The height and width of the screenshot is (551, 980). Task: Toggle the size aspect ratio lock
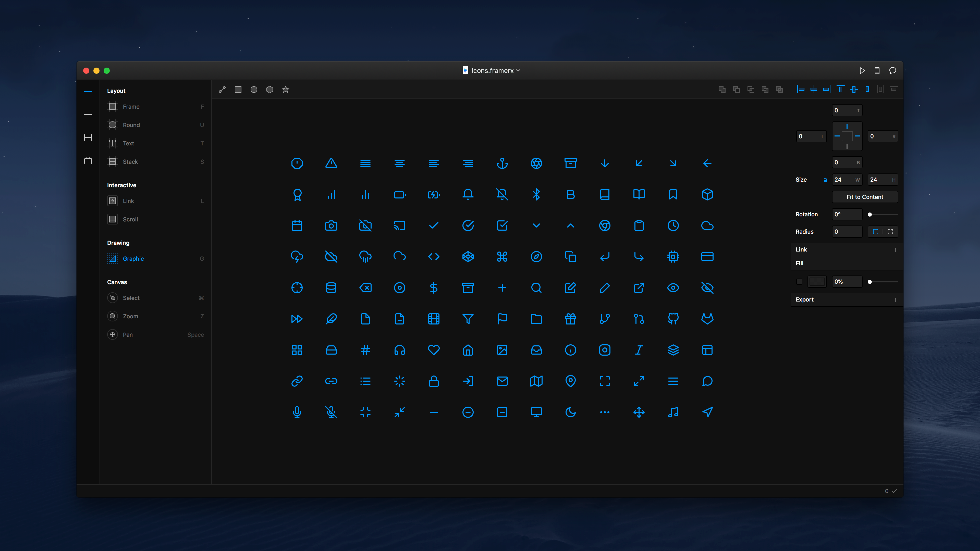pos(825,180)
